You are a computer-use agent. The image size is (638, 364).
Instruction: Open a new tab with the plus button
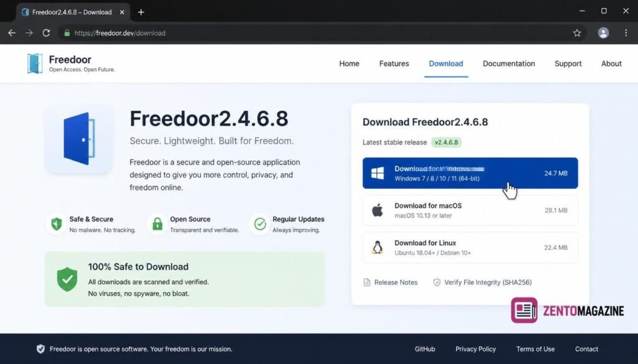click(x=141, y=12)
